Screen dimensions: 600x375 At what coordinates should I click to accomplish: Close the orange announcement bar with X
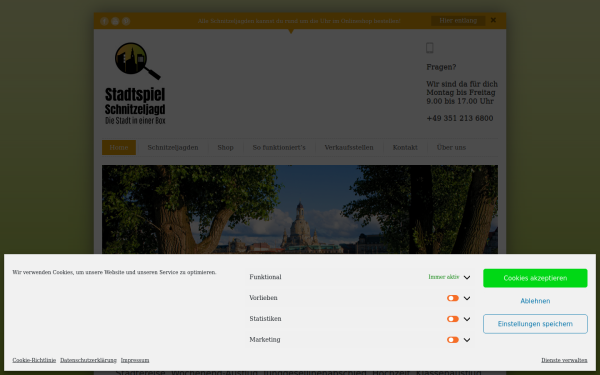(493, 20)
